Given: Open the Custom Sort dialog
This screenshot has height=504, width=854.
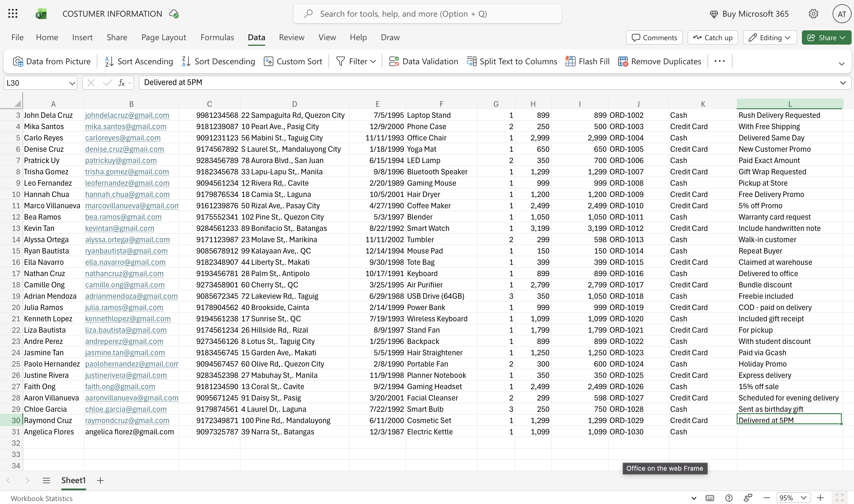Looking at the screenshot, I should [x=293, y=62].
